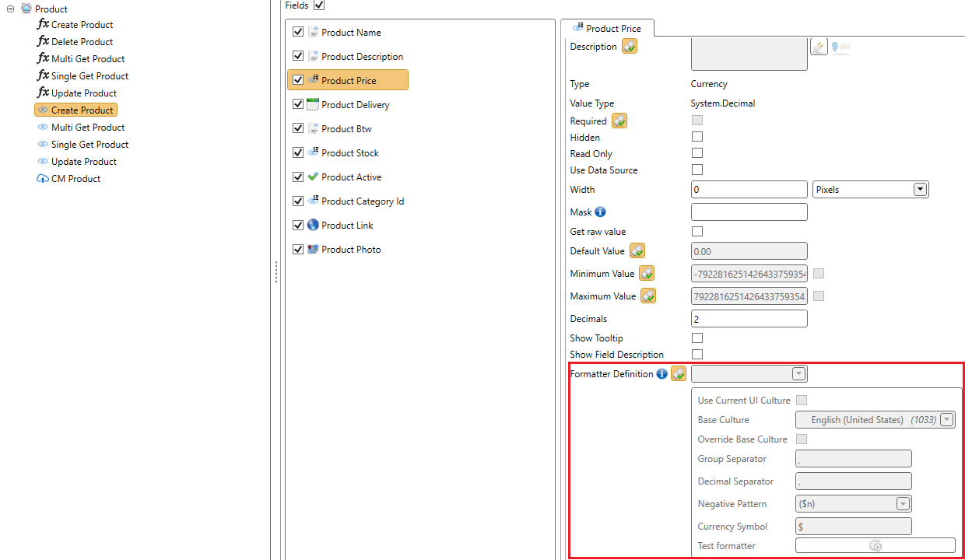Click fx icon beside Update Product
This screenshot has height=560, width=965.
(44, 93)
